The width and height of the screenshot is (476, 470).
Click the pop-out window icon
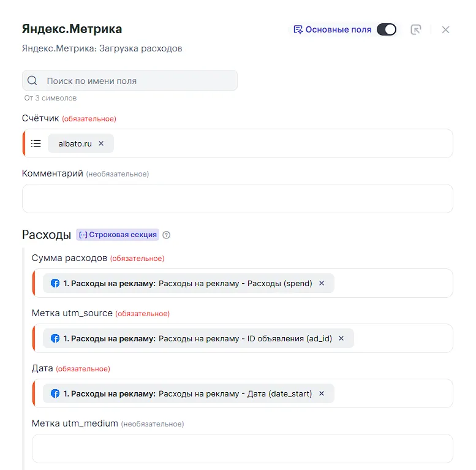click(416, 29)
